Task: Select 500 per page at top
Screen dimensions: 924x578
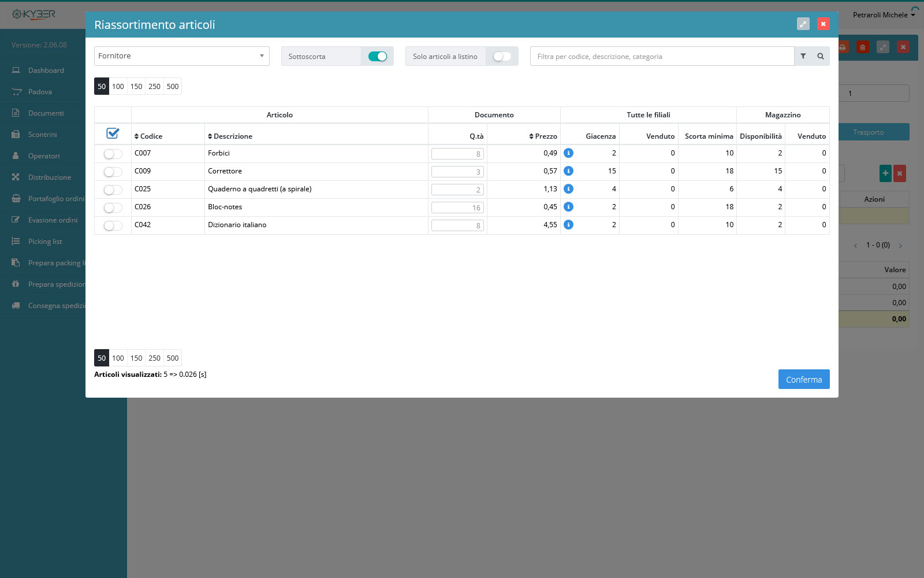Action: point(173,87)
